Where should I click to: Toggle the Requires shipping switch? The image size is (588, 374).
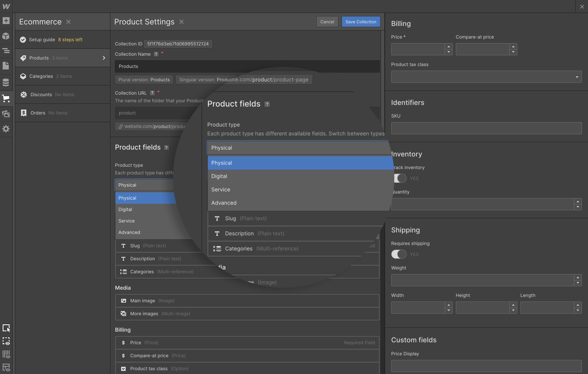point(398,254)
